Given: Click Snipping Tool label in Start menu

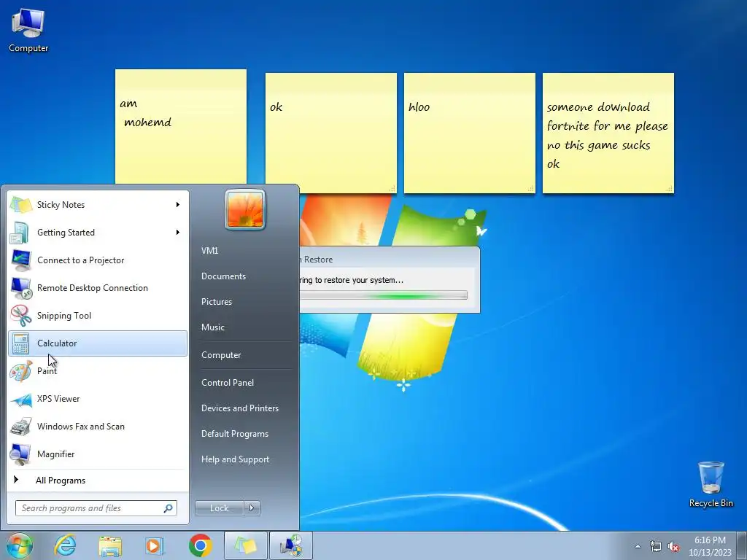Looking at the screenshot, I should point(64,316).
